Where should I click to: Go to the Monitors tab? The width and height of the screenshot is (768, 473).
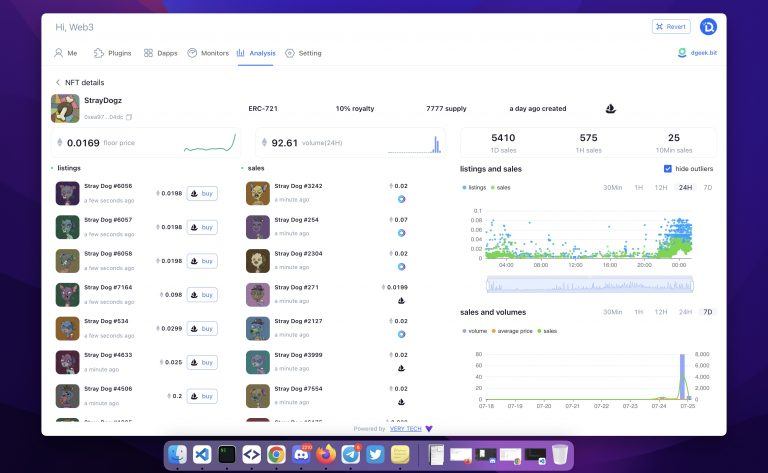coord(208,53)
